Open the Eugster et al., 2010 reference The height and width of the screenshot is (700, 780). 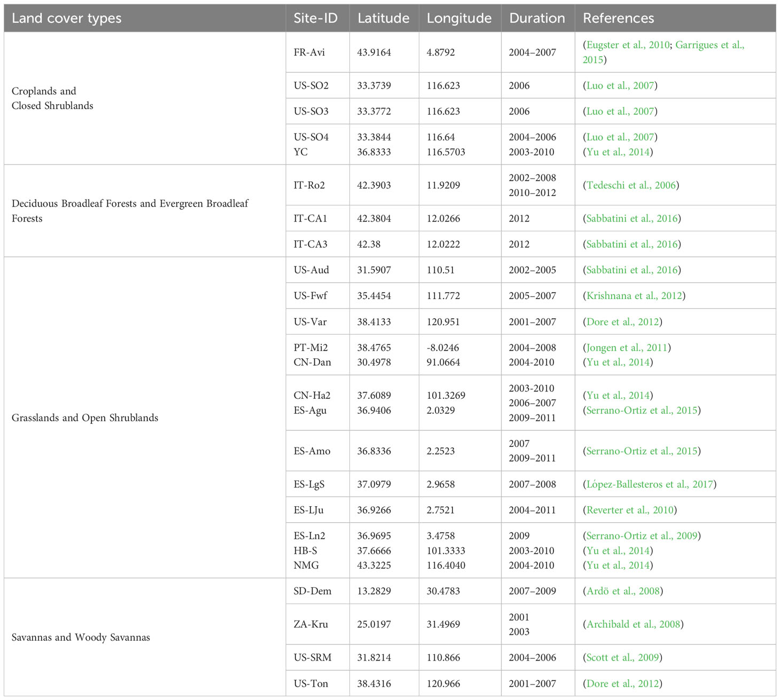tap(628, 45)
